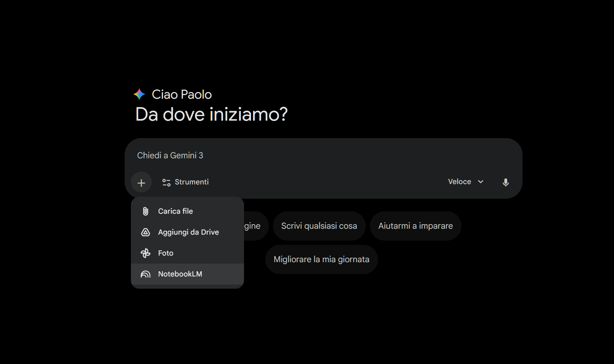Image resolution: width=614 pixels, height=364 pixels.
Task: Click the Google Drive triangle icon
Action: (146, 232)
